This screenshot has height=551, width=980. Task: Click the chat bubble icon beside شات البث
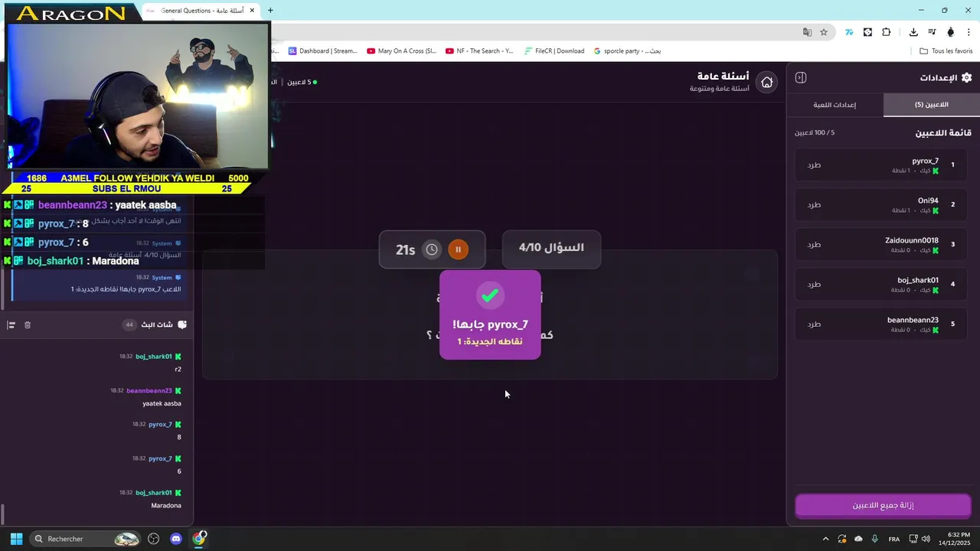[182, 324]
